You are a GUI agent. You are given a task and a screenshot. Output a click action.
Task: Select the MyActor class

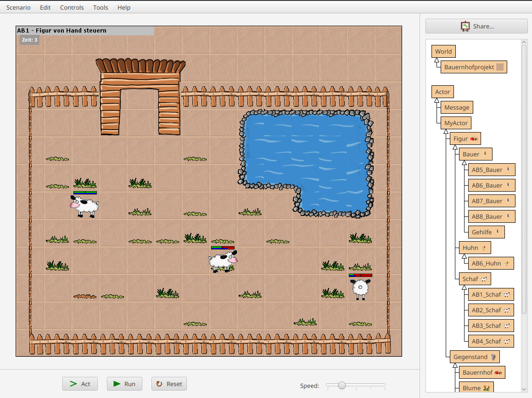tap(456, 123)
